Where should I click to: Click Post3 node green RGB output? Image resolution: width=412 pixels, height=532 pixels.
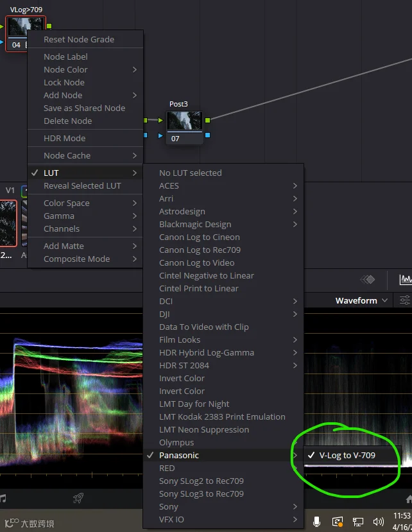pos(208,120)
